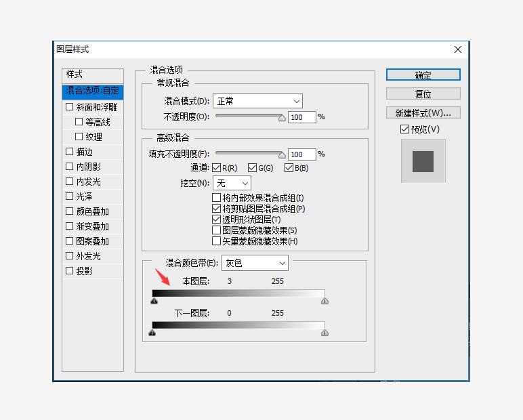
Task: Toggle the 预览(V) checkbox
Action: (404, 129)
